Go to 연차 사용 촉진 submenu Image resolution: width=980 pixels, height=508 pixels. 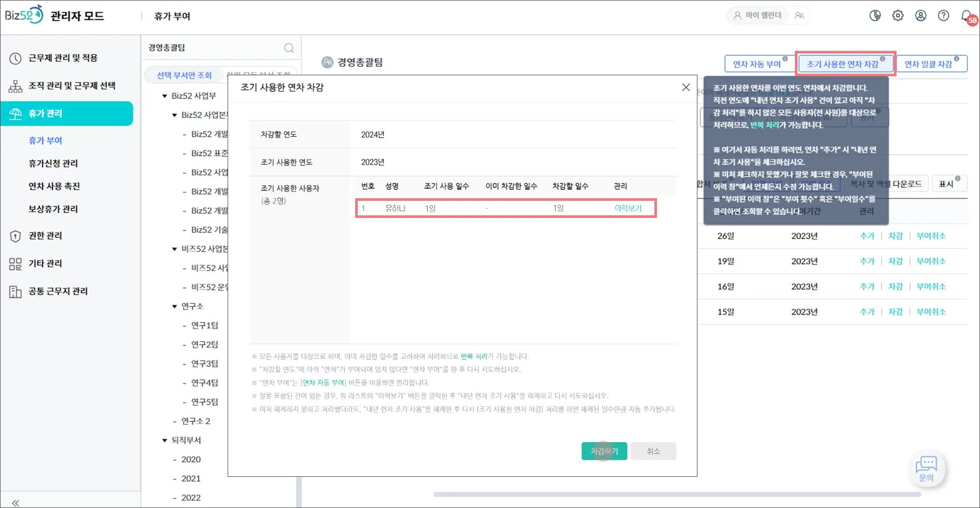[x=54, y=186]
